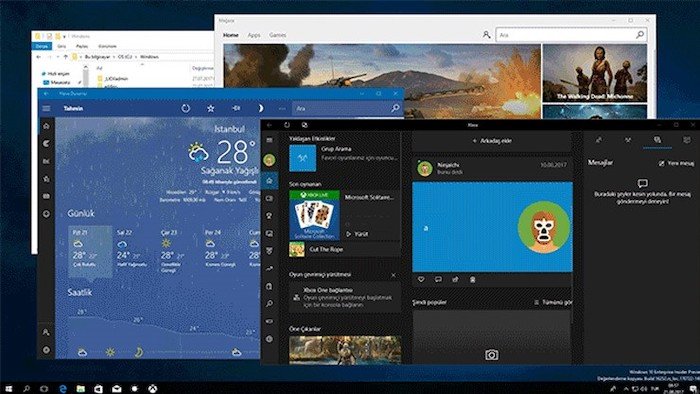Open the Trending arrow icon in Xbox sidebar
The height and width of the screenshot is (394, 700).
click(x=269, y=269)
